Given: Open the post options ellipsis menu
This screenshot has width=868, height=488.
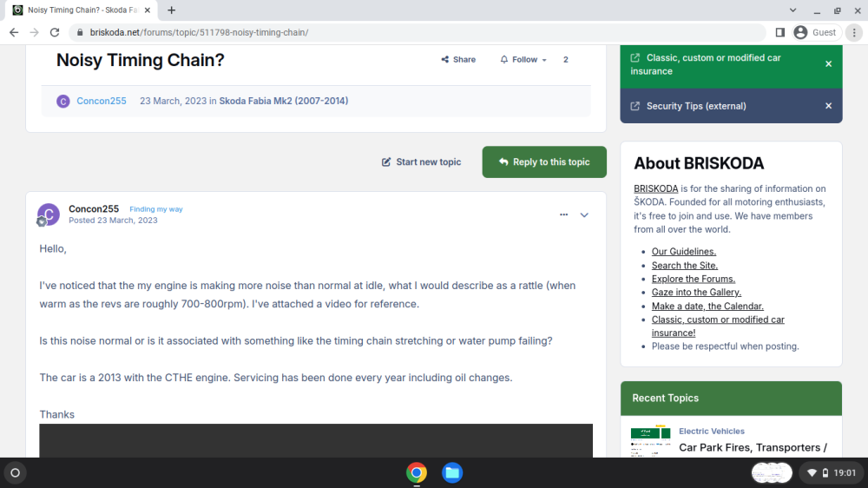Looking at the screenshot, I should point(563,215).
